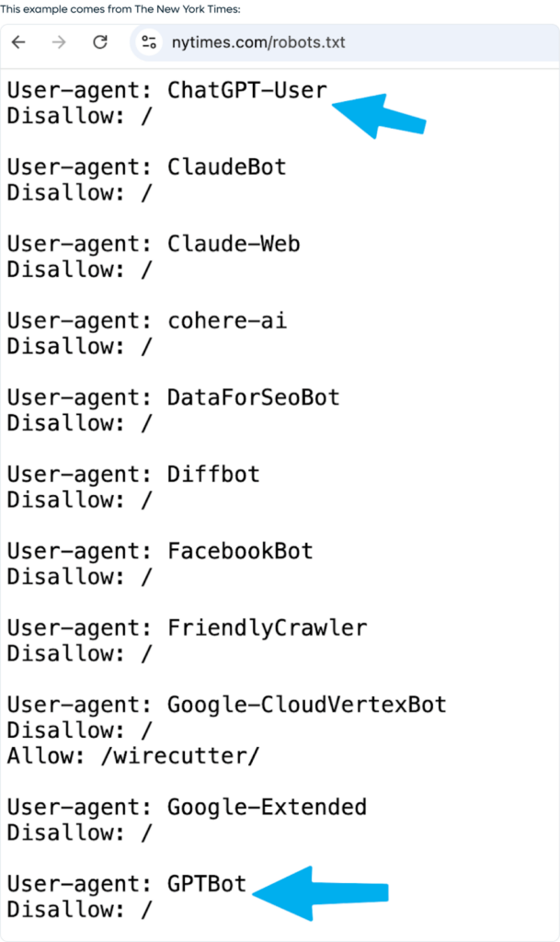This screenshot has width=560, height=942.
Task: Click the Google-CloudVertexBot user-agent line
Action: coord(226,705)
